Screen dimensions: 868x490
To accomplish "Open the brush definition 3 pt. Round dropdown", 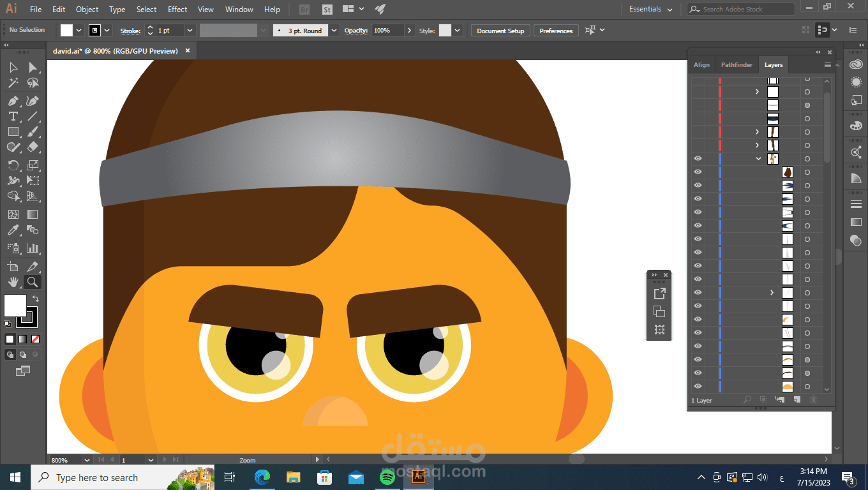I will [334, 31].
